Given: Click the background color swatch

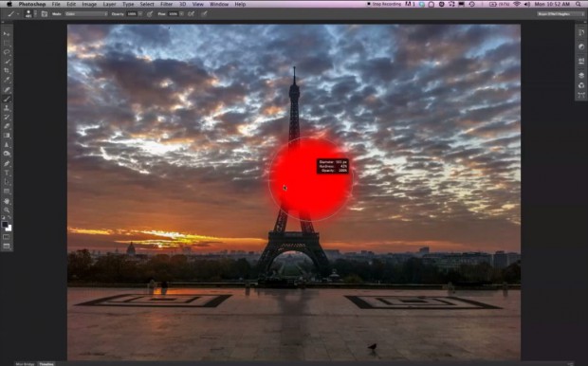Looking at the screenshot, I should [x=9, y=228].
